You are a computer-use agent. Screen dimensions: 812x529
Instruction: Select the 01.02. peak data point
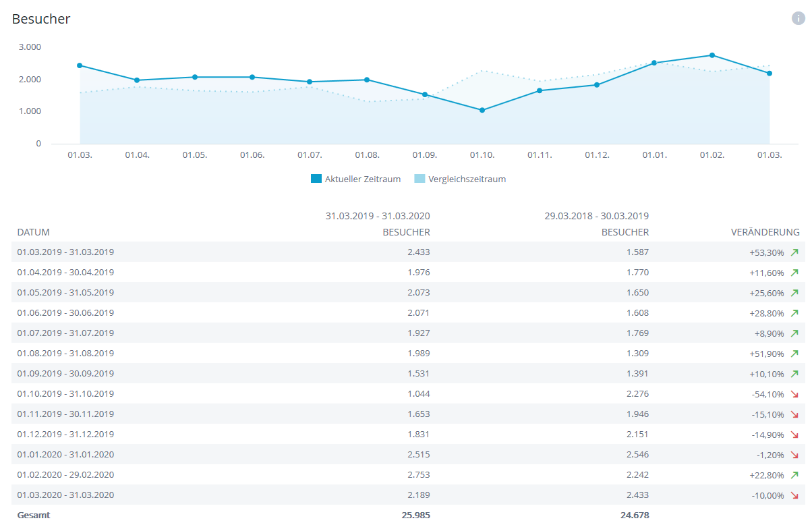[712, 55]
